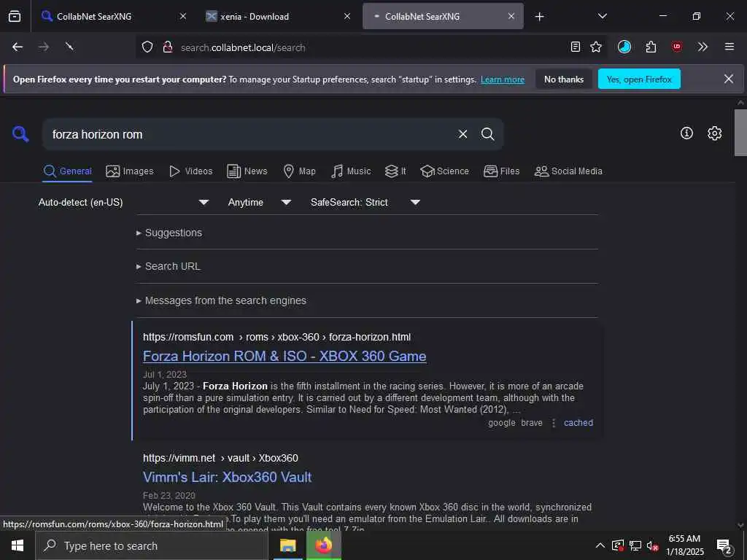Viewport: 747px width, 560px height.
Task: Open File Explorer from taskbar
Action: (x=287, y=545)
